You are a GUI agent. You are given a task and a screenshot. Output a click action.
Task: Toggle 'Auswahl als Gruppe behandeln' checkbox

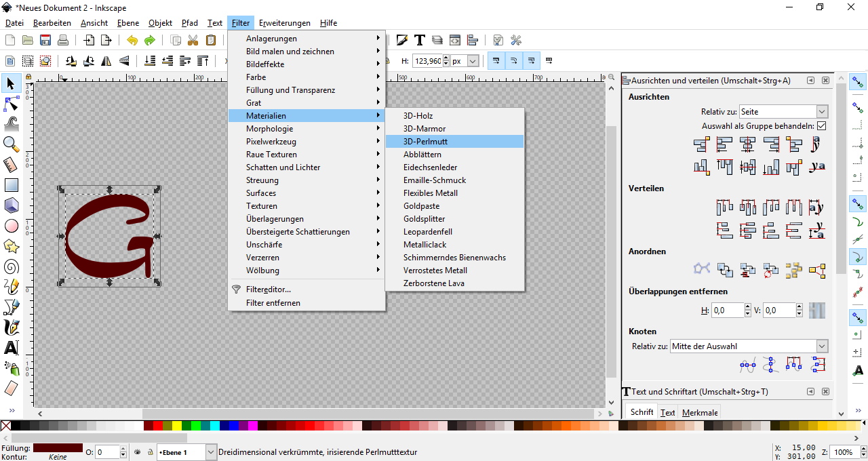[822, 126]
